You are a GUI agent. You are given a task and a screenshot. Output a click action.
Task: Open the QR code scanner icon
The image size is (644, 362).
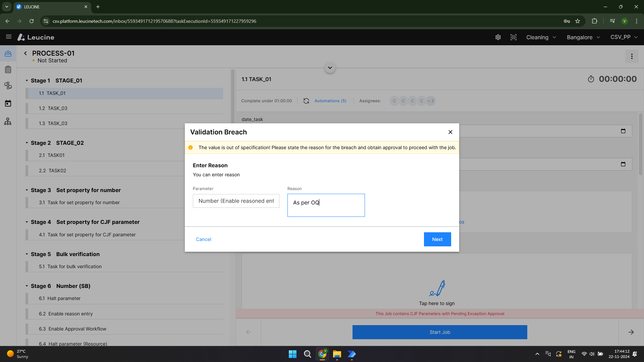pos(513,37)
